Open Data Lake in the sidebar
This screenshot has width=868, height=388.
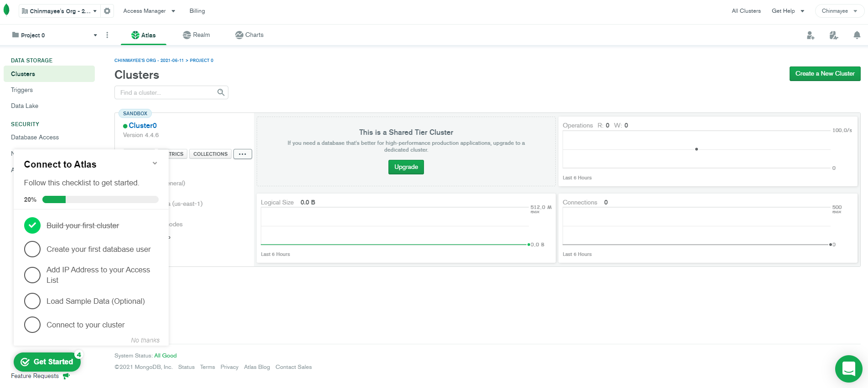click(x=25, y=106)
